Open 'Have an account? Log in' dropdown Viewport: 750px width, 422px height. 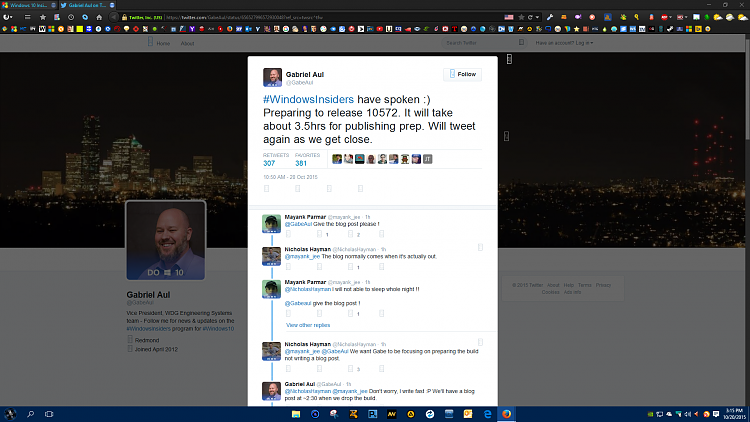(x=564, y=43)
